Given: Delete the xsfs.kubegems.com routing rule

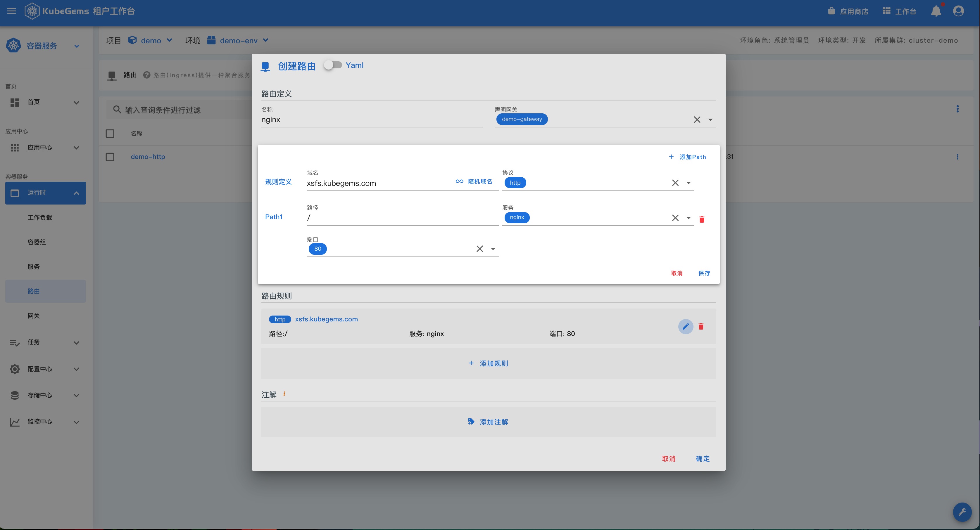Looking at the screenshot, I should [701, 327].
